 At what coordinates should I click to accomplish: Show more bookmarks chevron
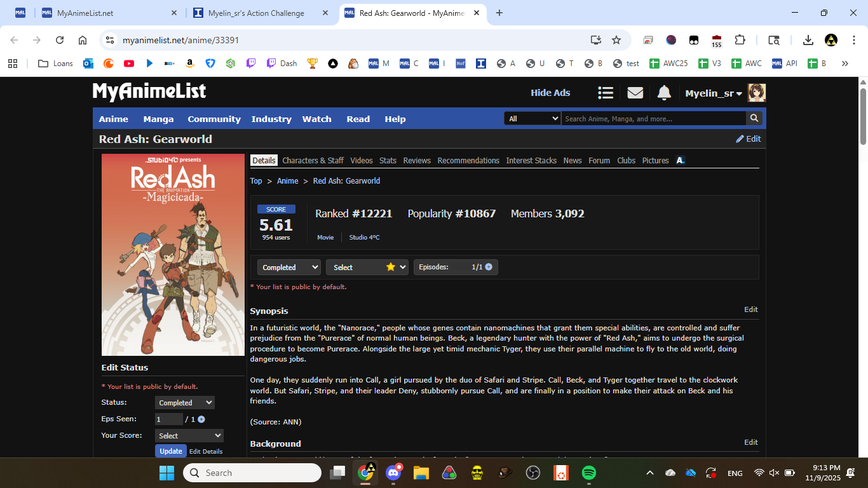click(844, 64)
